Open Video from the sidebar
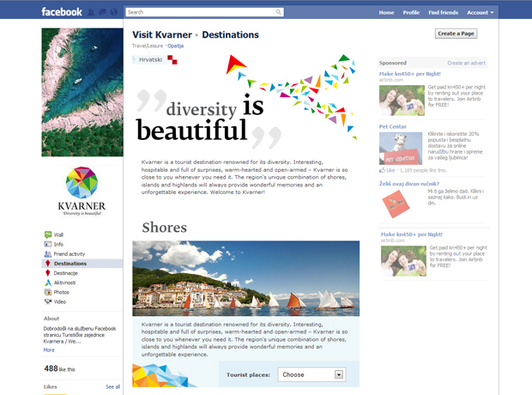This screenshot has width=532, height=395. [59, 301]
